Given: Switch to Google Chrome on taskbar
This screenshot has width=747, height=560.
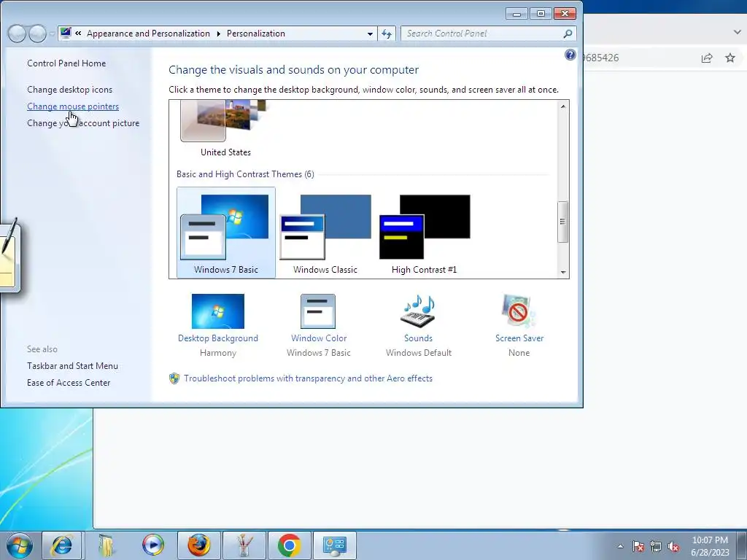Looking at the screenshot, I should pyautogui.click(x=289, y=545).
